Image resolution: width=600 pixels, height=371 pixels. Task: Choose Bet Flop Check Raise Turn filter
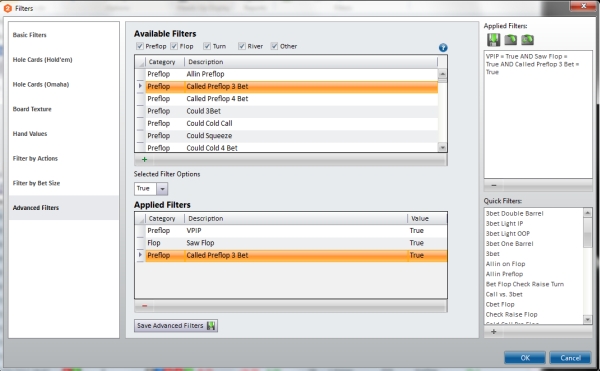[x=525, y=284]
